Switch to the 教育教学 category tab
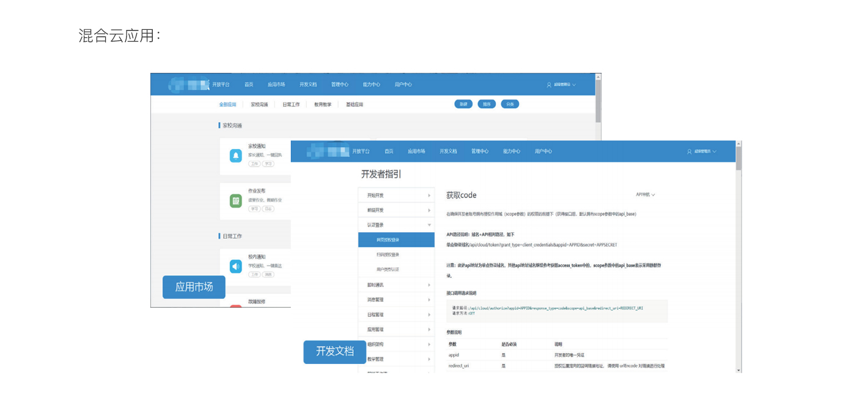The image size is (868, 397). tap(323, 104)
